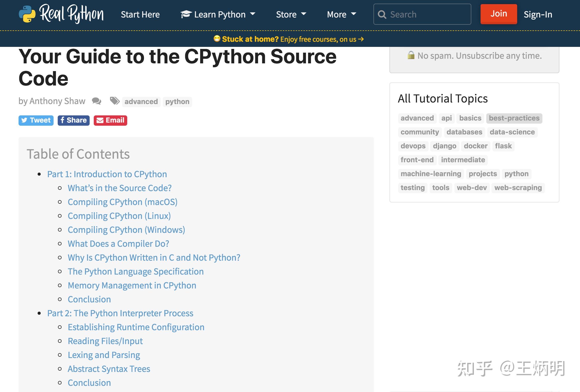Share article via Tweet button
580x392 pixels.
(36, 120)
